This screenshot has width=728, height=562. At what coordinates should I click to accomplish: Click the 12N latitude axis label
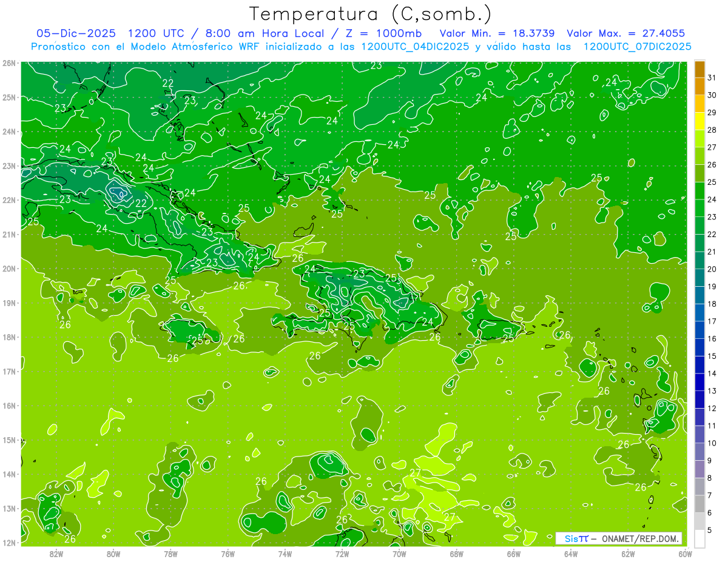click(x=8, y=543)
